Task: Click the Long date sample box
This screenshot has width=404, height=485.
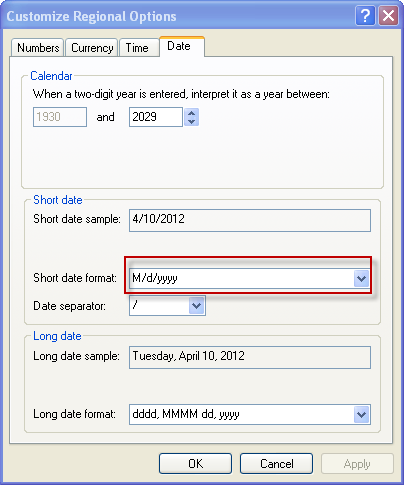Action: pyautogui.click(x=250, y=357)
